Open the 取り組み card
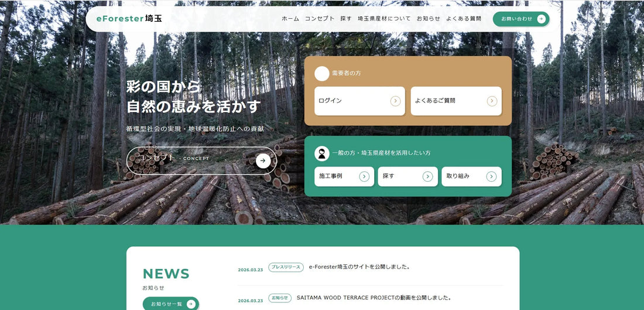This screenshot has height=310, width=644. tap(471, 176)
